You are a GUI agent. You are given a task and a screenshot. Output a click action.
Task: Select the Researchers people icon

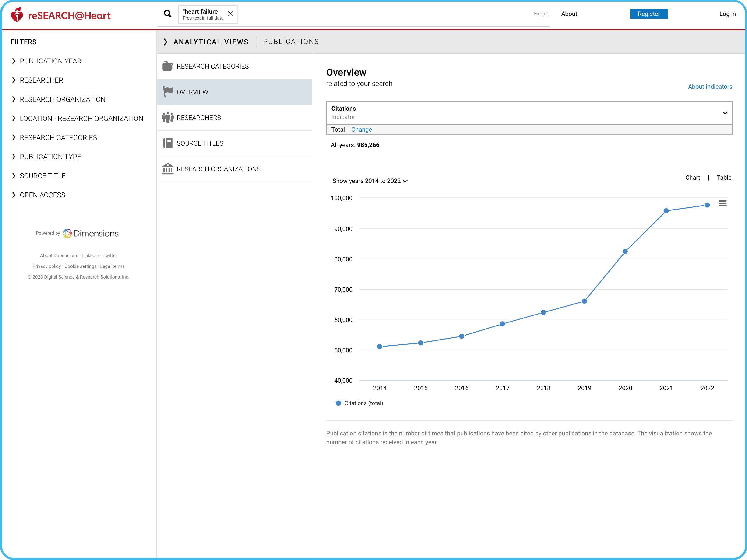pos(168,117)
